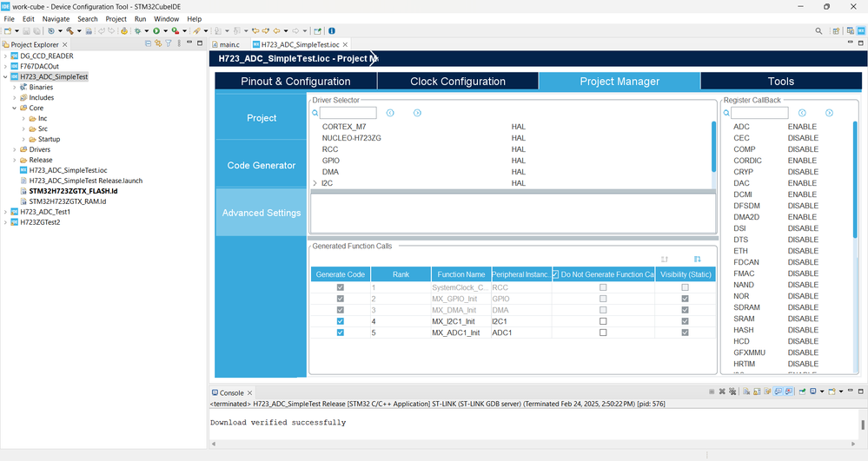Toggle Do Not Generate Function Call header checkbox
The height and width of the screenshot is (461, 868).
[555, 274]
